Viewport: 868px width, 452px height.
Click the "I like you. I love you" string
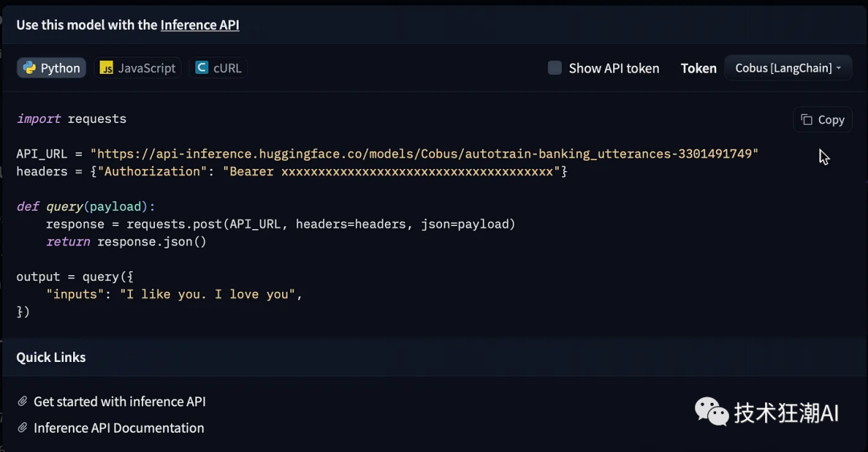coord(207,294)
